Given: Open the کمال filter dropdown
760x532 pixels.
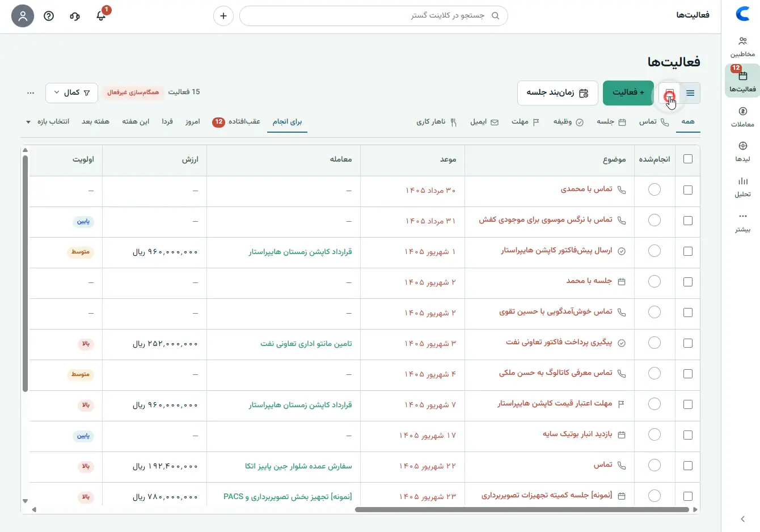Looking at the screenshot, I should click(71, 93).
